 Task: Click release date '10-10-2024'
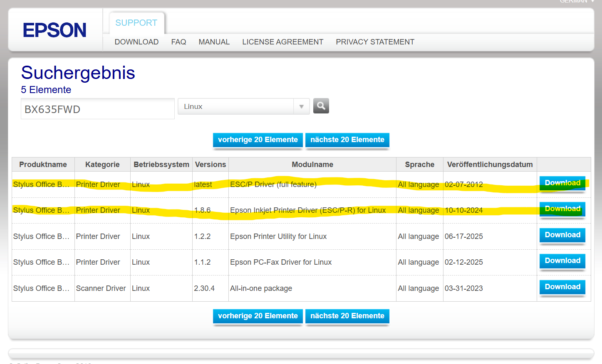coord(464,210)
